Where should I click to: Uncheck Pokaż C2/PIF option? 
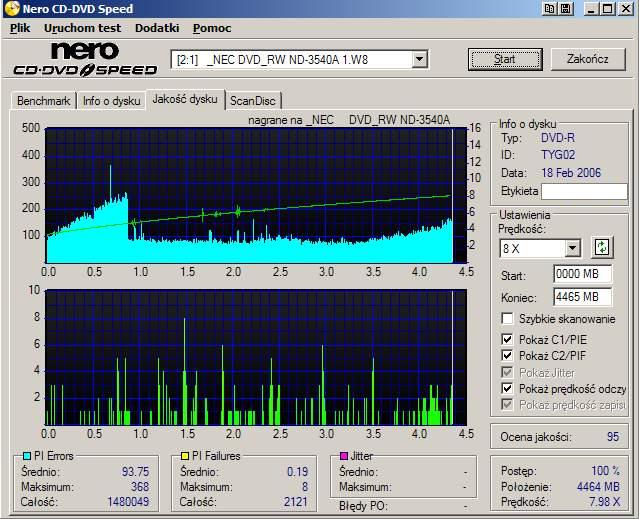point(507,355)
